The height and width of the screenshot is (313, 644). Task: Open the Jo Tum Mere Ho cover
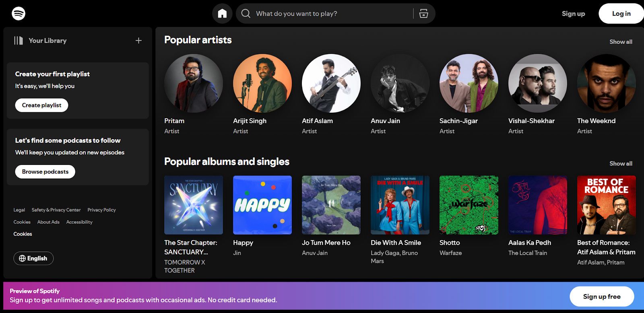coord(331,205)
